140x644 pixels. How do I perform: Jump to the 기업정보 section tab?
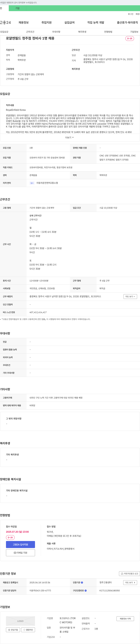tap(134, 32)
